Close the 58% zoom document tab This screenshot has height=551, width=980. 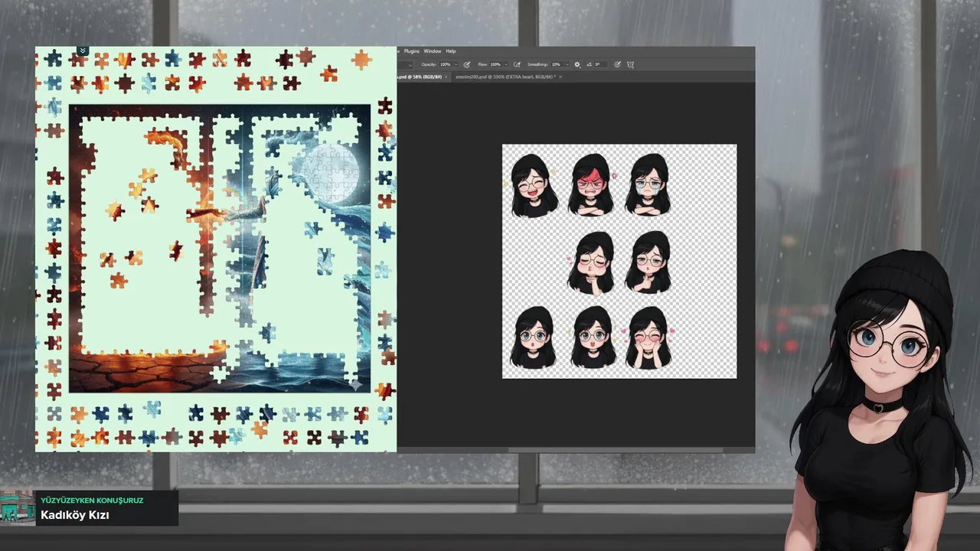point(446,77)
